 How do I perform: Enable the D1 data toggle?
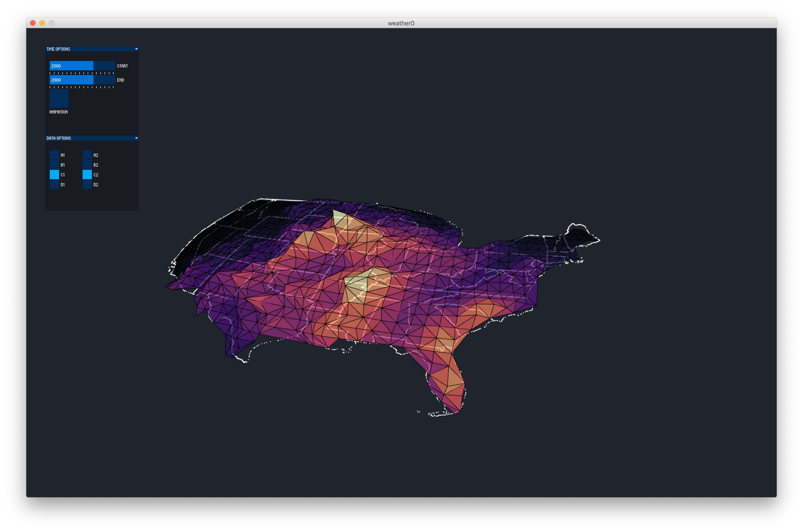(x=54, y=185)
